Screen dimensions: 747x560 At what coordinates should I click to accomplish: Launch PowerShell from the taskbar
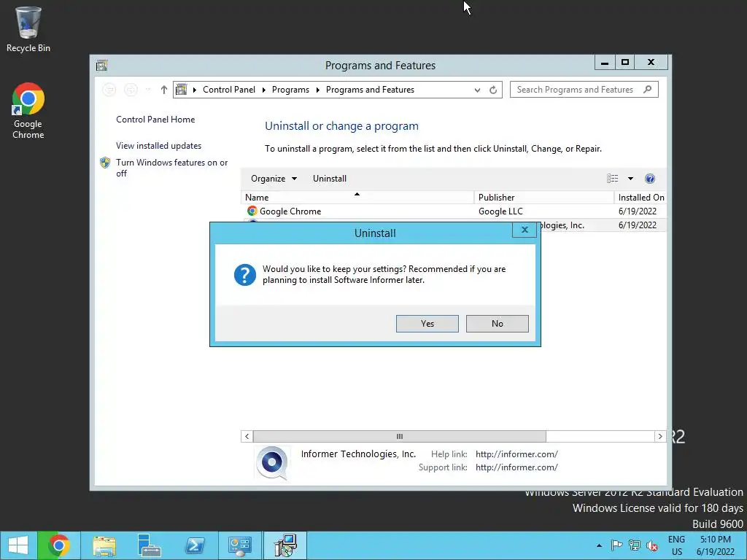(x=195, y=545)
